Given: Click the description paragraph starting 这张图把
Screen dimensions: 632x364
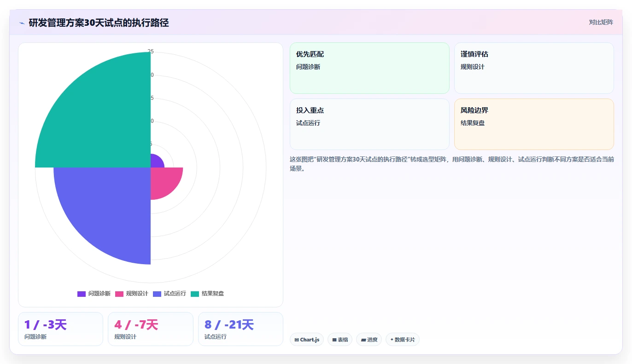Looking at the screenshot, I should [x=452, y=164].
